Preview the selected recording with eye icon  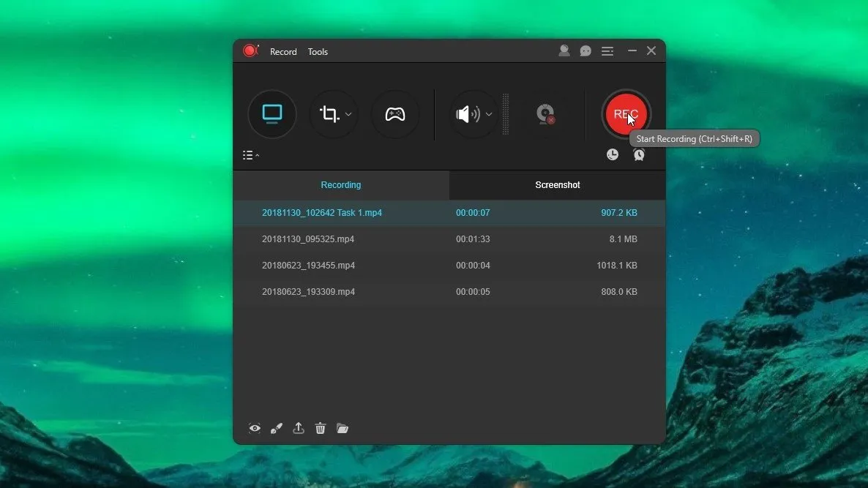[x=255, y=428]
